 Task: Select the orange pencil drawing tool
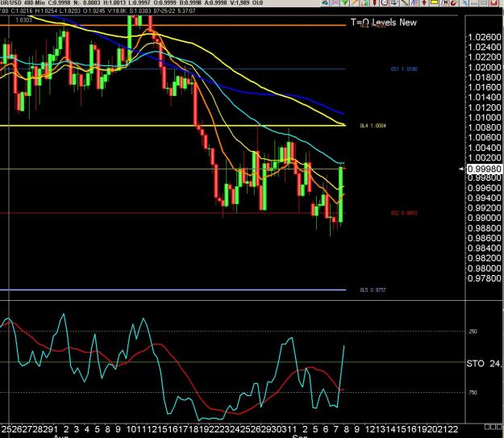click(355, 2)
